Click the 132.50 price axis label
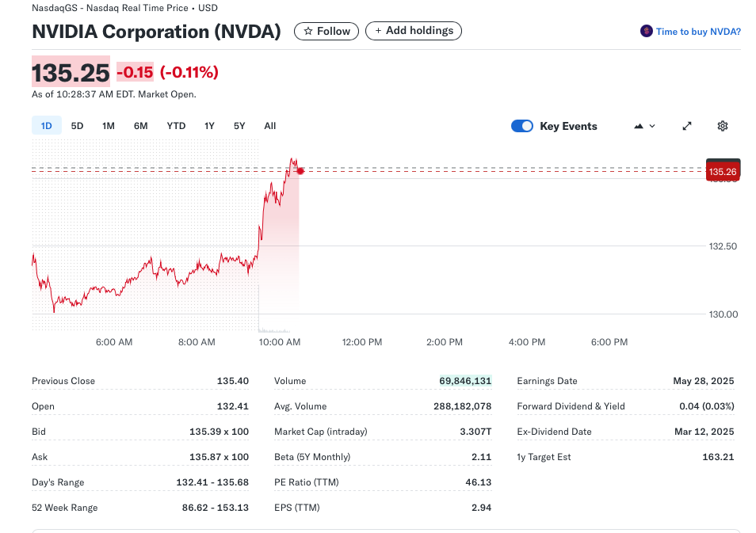 point(723,246)
